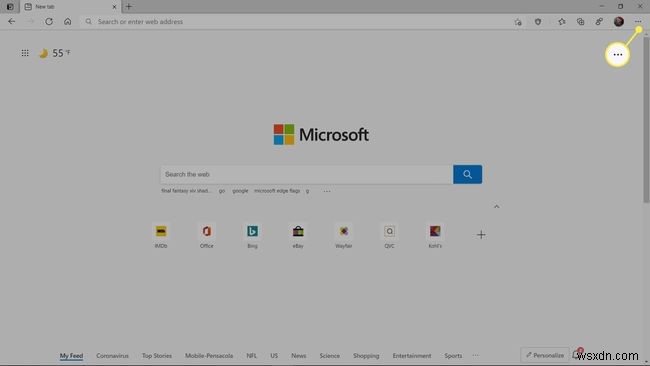This screenshot has height=366, width=650.
Task: Click into the Search the web box
Action: (306, 175)
